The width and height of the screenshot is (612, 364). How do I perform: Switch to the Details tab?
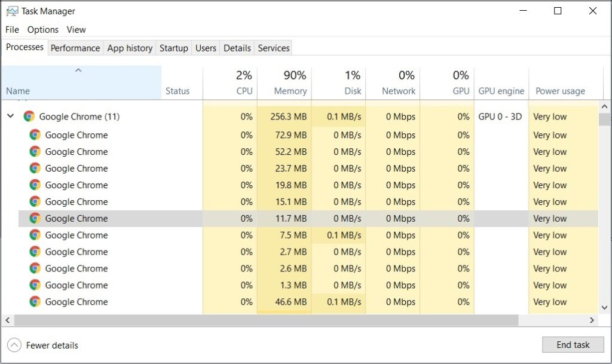click(x=237, y=48)
